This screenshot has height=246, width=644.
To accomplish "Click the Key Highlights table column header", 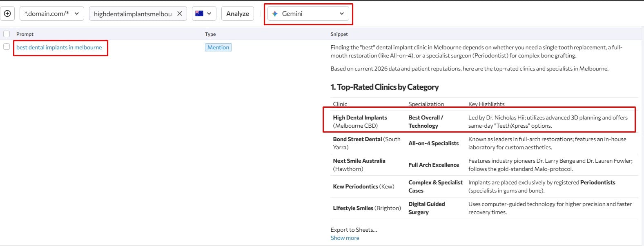I will click(x=486, y=104).
